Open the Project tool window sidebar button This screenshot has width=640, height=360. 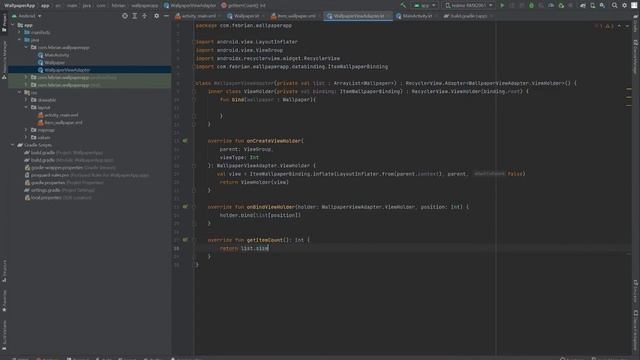click(4, 22)
